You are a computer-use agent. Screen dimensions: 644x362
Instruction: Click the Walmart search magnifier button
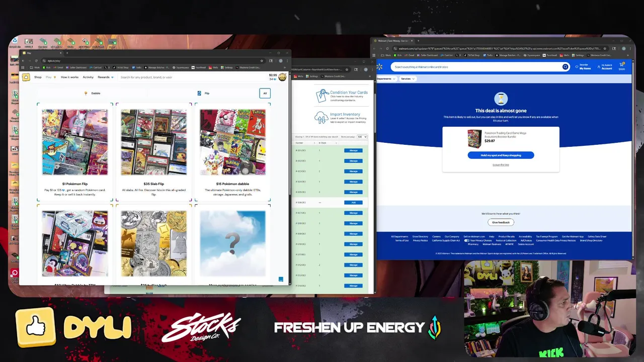point(565,67)
